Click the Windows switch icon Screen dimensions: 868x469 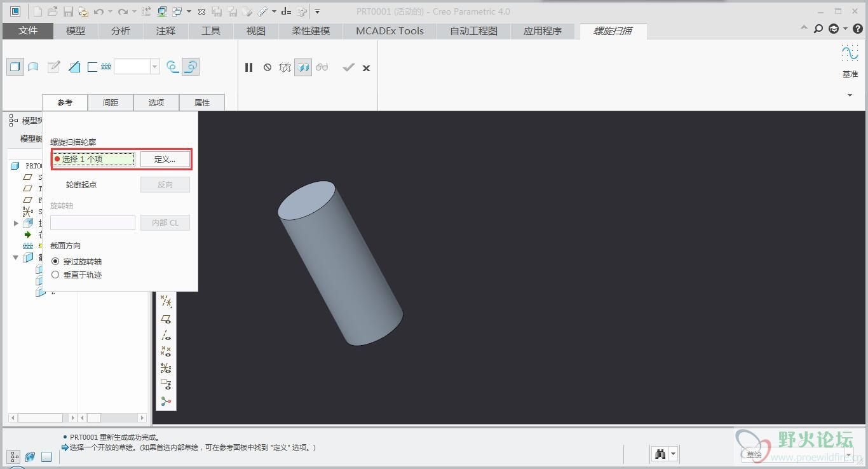tap(177, 11)
